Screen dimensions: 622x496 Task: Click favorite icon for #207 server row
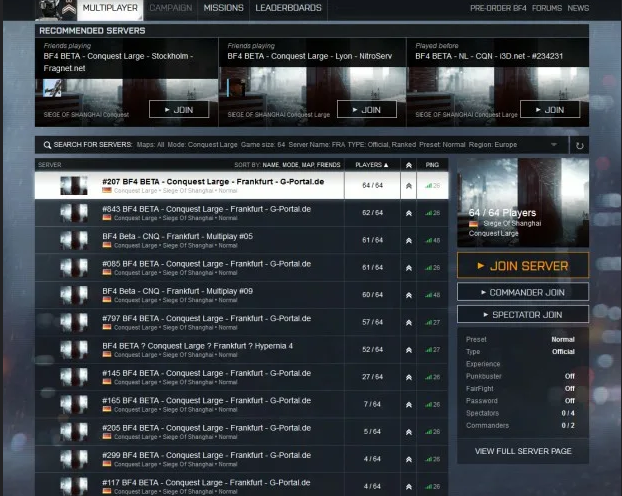pyautogui.click(x=409, y=186)
